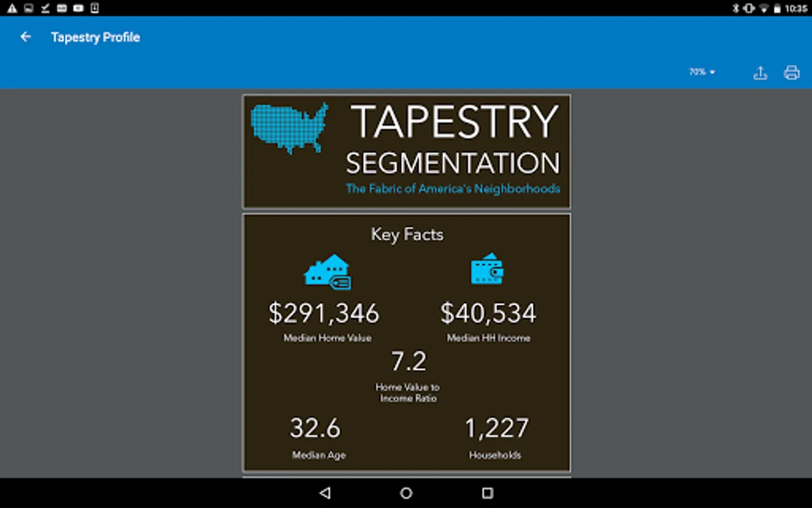Tap the TAPESTRY heading text

(x=454, y=122)
